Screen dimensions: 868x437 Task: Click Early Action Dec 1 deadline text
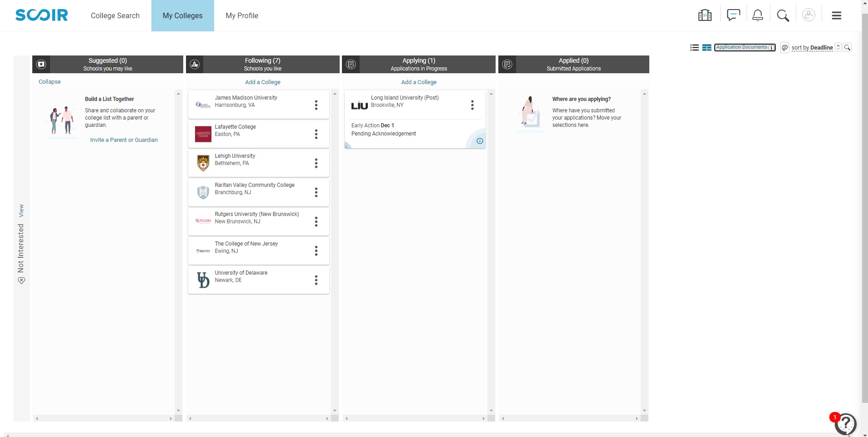click(x=372, y=126)
